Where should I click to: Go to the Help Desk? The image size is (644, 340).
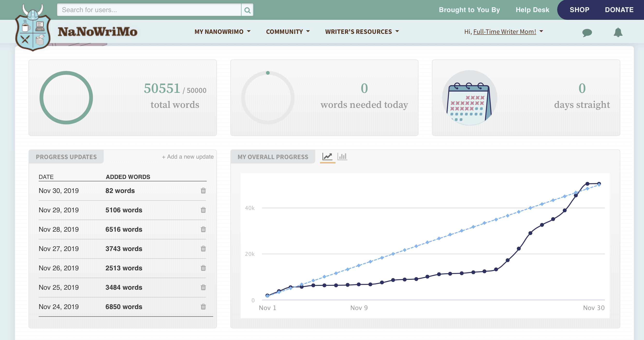[532, 10]
